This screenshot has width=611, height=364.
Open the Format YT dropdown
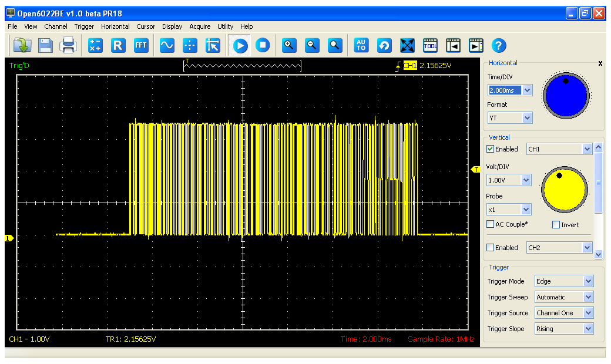(x=527, y=117)
